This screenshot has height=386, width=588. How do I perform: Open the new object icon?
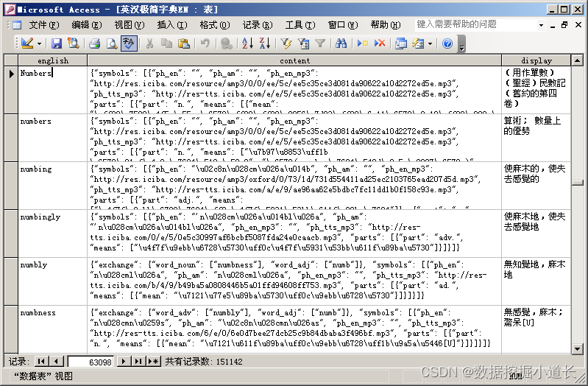418,43
